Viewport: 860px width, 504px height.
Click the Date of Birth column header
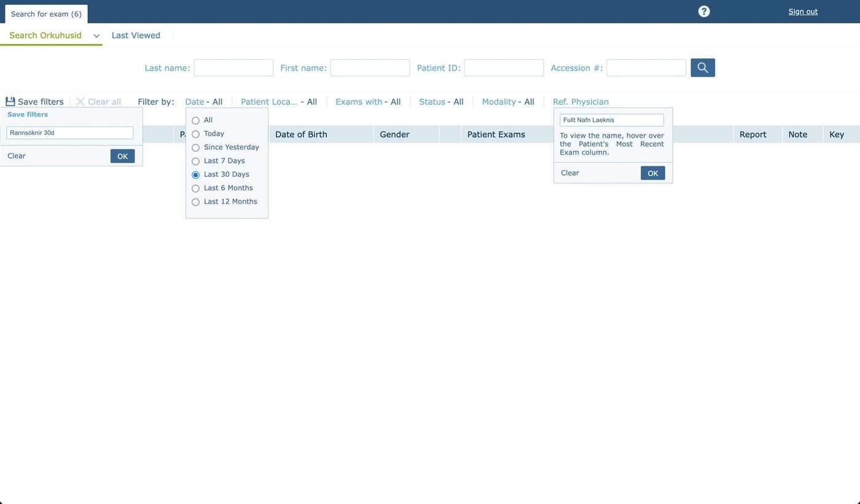pos(321,134)
